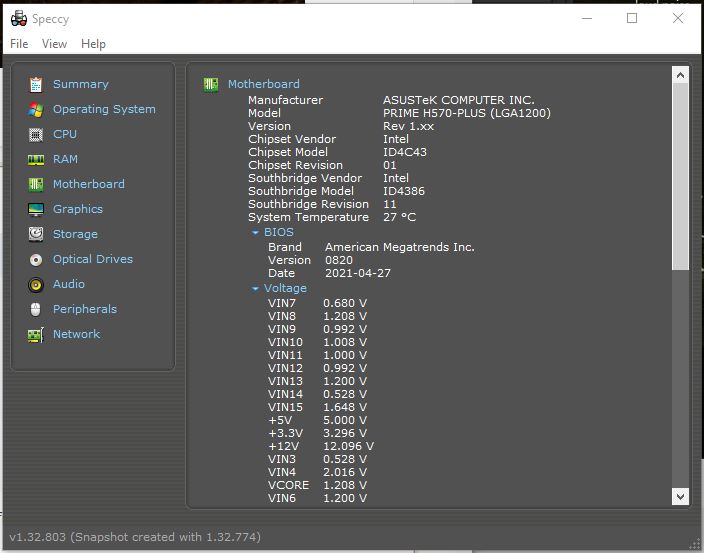Click the VCORE voltage row

[317, 485]
